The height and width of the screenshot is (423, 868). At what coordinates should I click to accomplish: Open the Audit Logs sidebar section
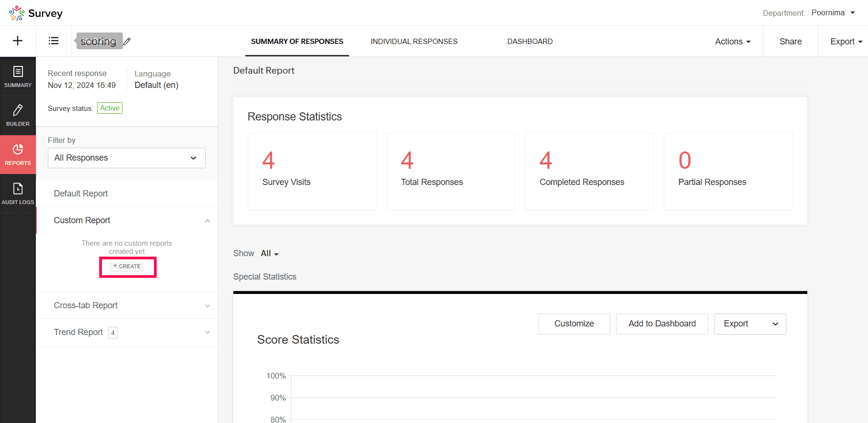click(18, 194)
